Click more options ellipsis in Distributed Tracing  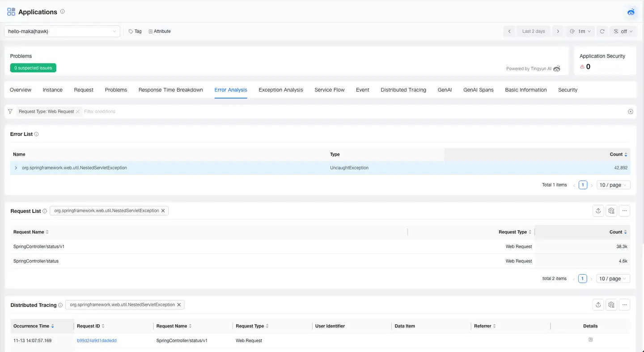(x=624, y=305)
